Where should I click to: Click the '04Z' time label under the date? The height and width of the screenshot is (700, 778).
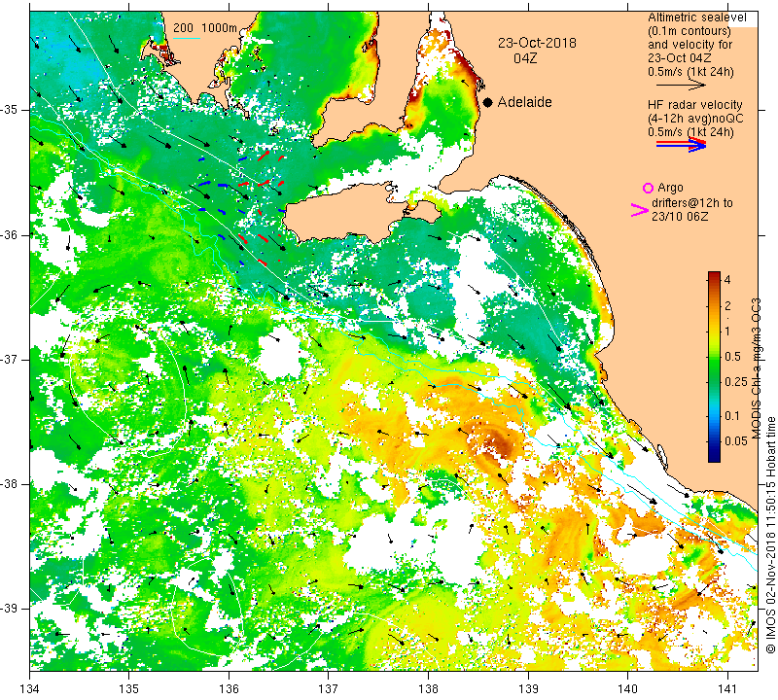pos(525,58)
